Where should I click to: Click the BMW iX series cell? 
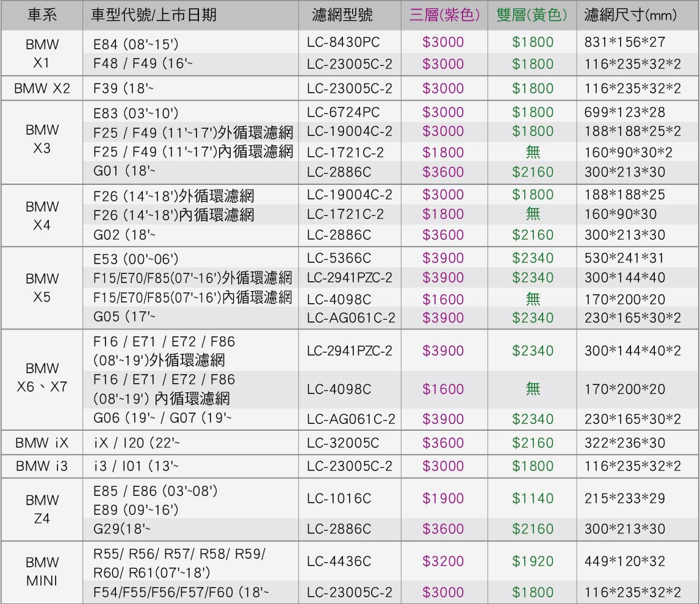(42, 443)
